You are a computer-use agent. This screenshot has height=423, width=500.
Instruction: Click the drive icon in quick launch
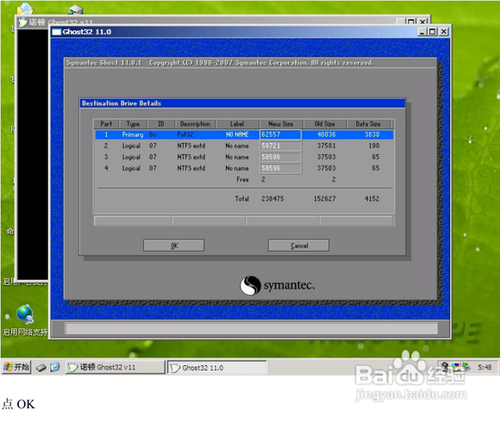[41, 368]
